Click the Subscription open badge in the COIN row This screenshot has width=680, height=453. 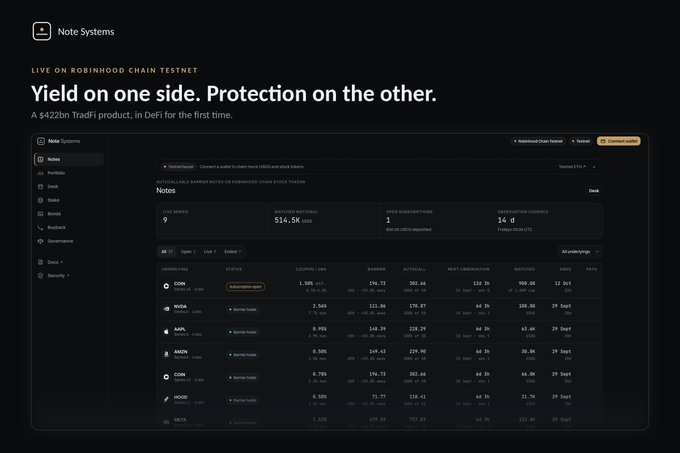pos(245,287)
